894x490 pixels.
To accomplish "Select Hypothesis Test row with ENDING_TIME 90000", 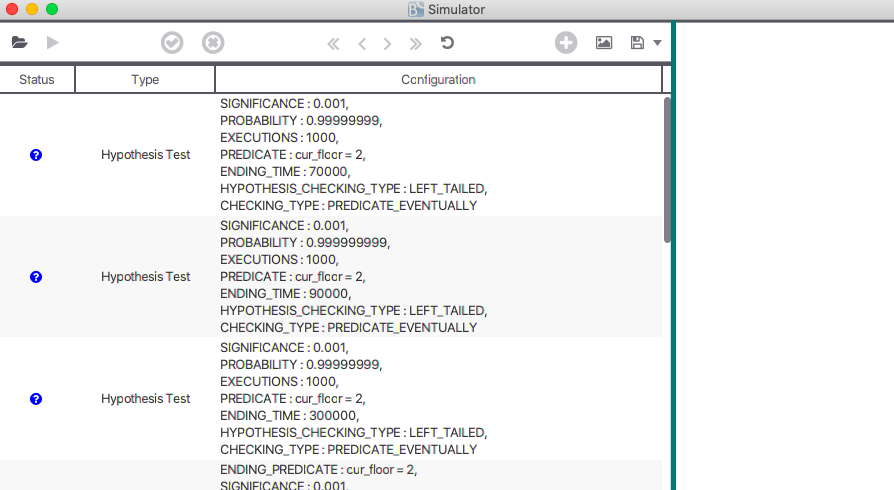I will (145, 277).
